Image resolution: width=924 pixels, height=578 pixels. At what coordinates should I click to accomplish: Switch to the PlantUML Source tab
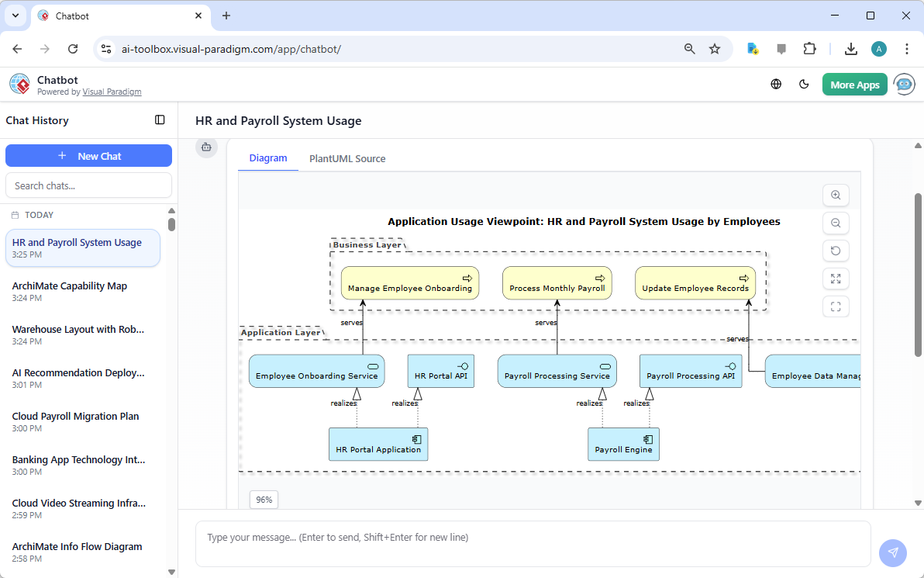pyautogui.click(x=347, y=158)
